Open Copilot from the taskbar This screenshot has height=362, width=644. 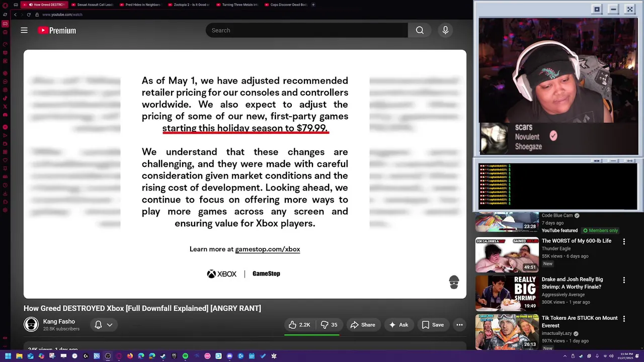click(x=41, y=356)
